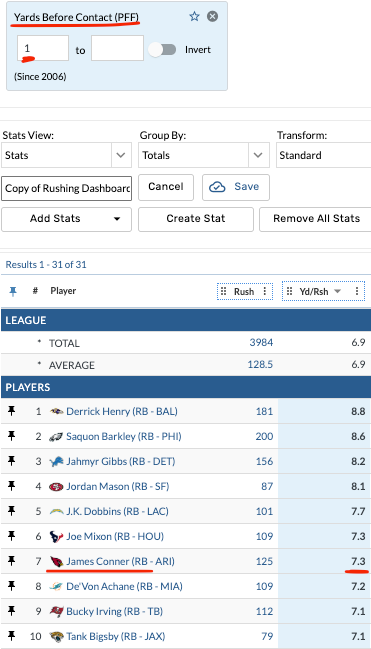Click the Save button
371x649 pixels.
pyautogui.click(x=236, y=187)
